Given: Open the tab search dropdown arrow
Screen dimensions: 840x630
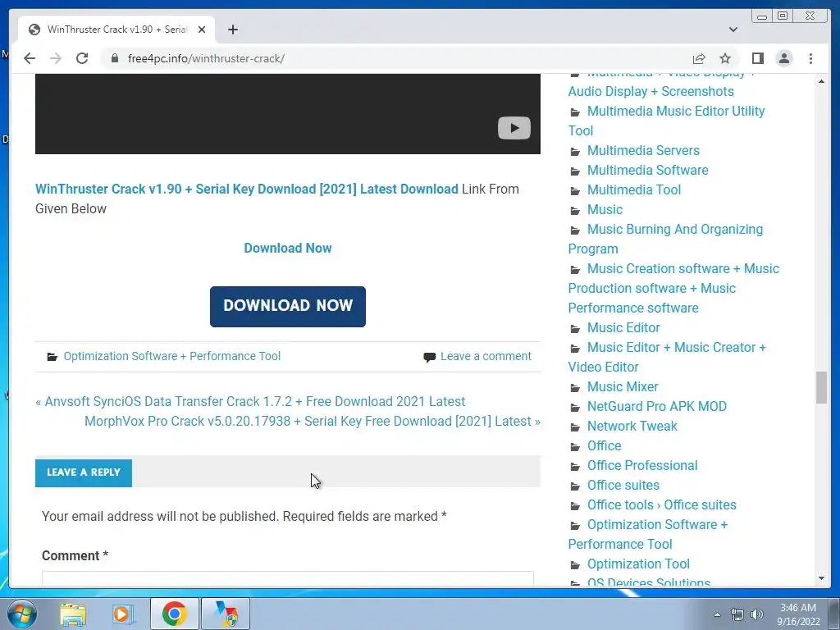Looking at the screenshot, I should pyautogui.click(x=733, y=30).
